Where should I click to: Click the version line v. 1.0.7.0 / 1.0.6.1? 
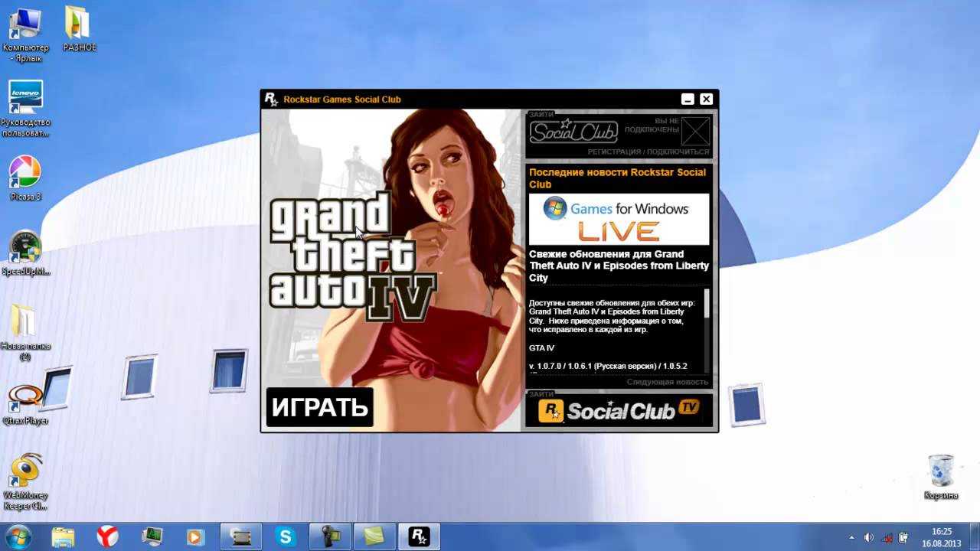coord(608,367)
